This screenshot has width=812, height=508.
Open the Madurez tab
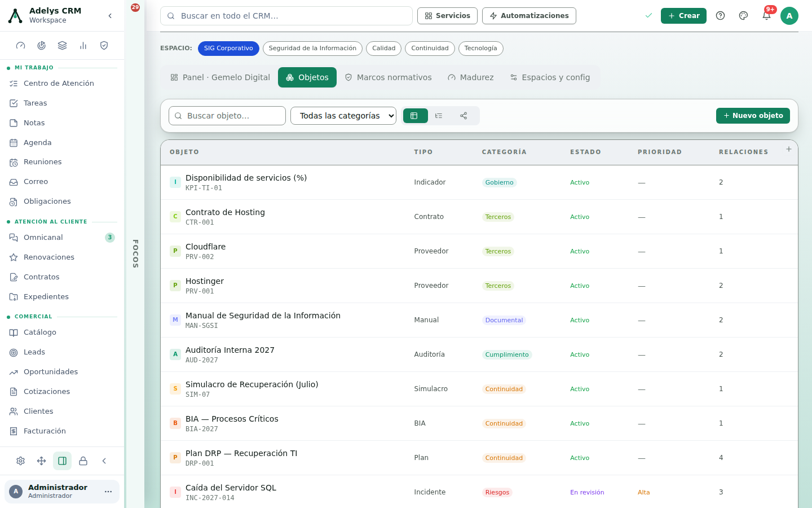pos(470,77)
